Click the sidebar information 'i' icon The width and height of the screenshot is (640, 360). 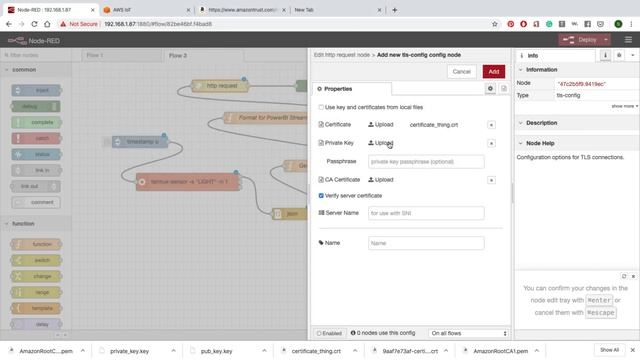[x=605, y=55]
